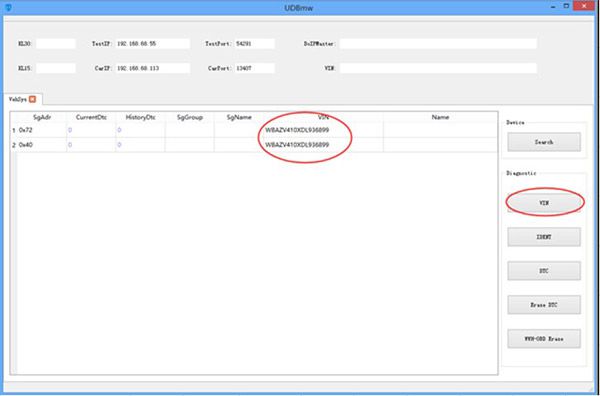This screenshot has height=396, width=600.
Task: Click the WWH-OBD Erase button
Action: 544,339
